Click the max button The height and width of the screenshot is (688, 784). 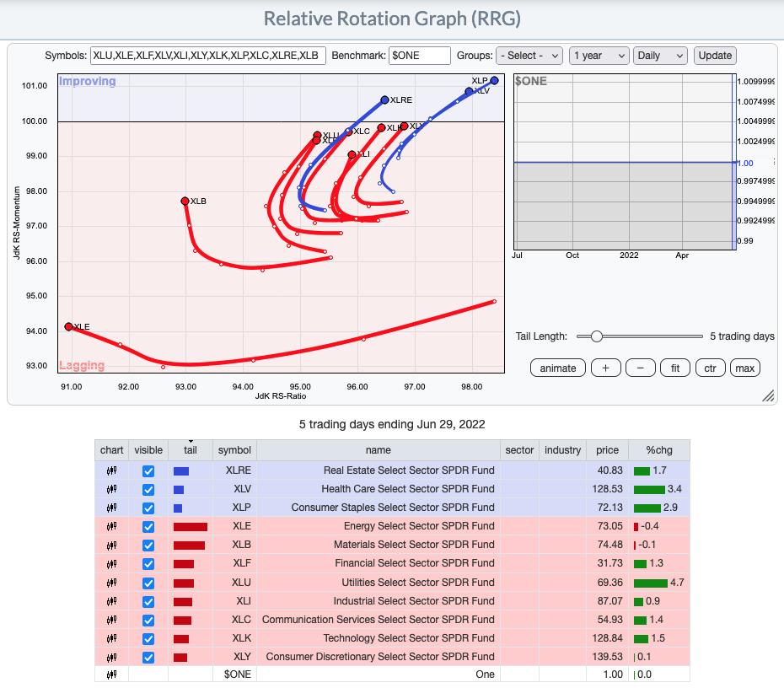(744, 368)
